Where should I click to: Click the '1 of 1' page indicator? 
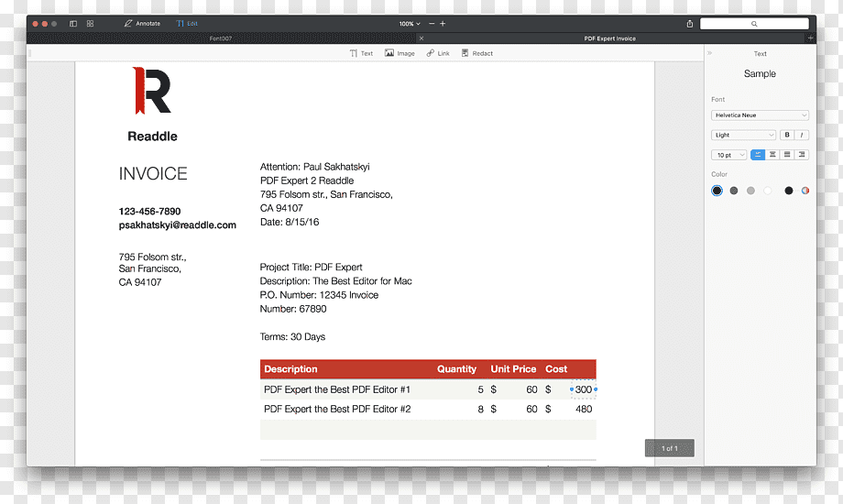pos(669,448)
